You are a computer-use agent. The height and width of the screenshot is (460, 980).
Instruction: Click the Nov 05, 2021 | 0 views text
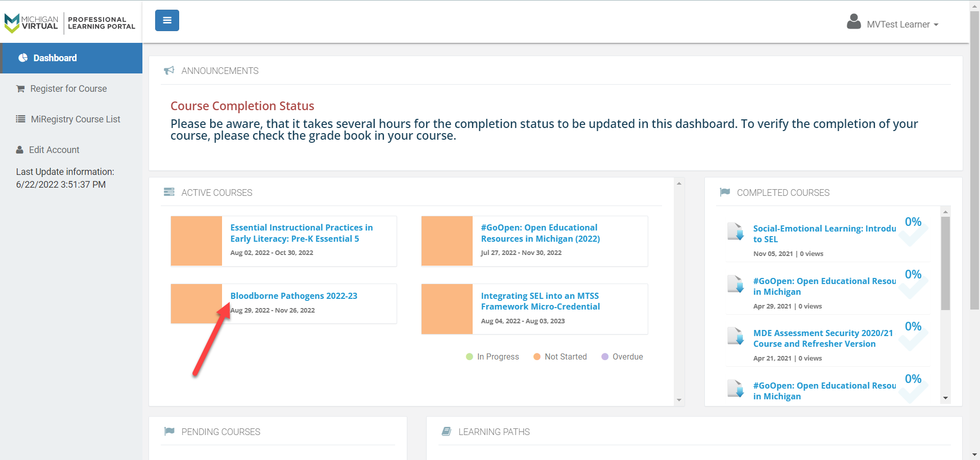[x=788, y=253]
